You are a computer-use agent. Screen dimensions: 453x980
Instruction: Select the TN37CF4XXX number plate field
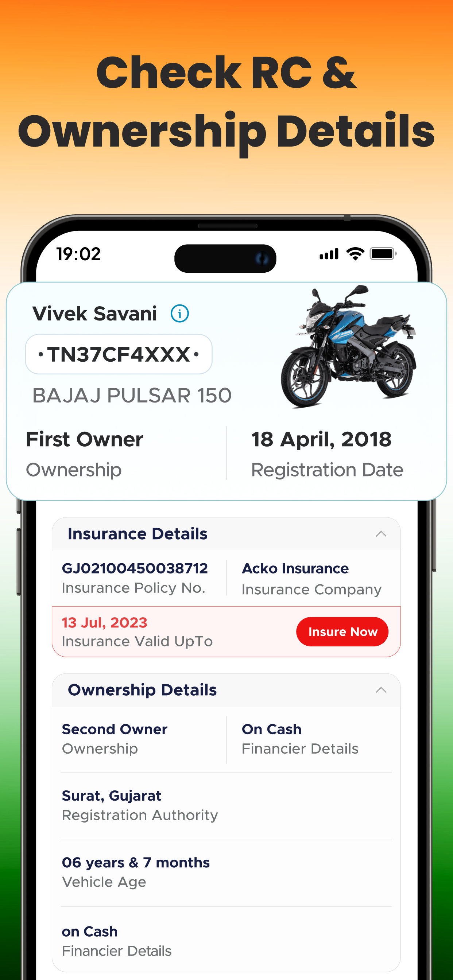119,354
